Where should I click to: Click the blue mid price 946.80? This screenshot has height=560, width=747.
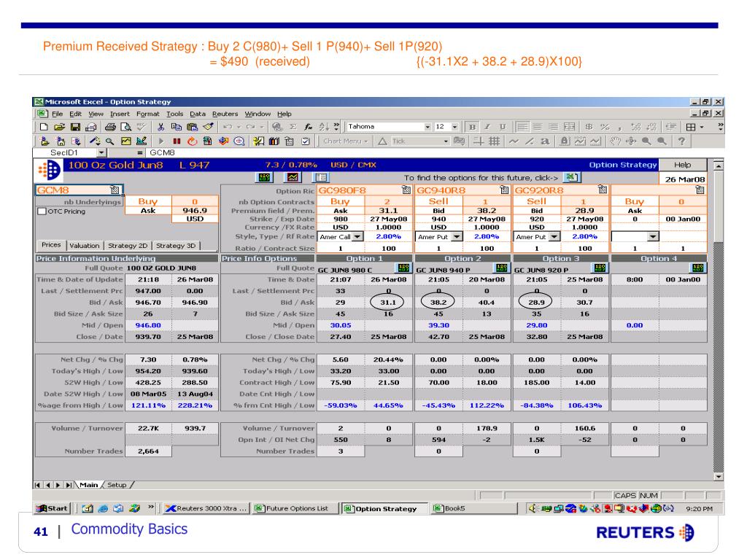pyautogui.click(x=148, y=325)
